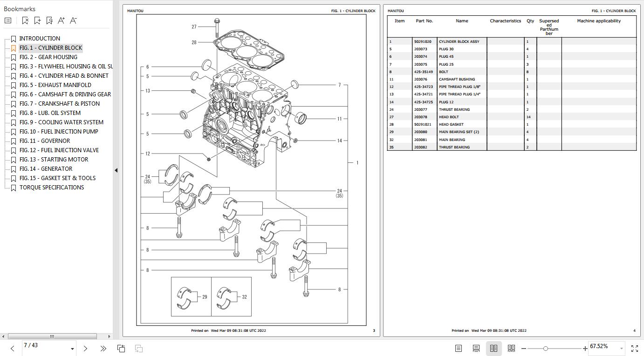This screenshot has height=356, width=644.
Task: Click the add new bookmark icon
Action: pos(37,20)
